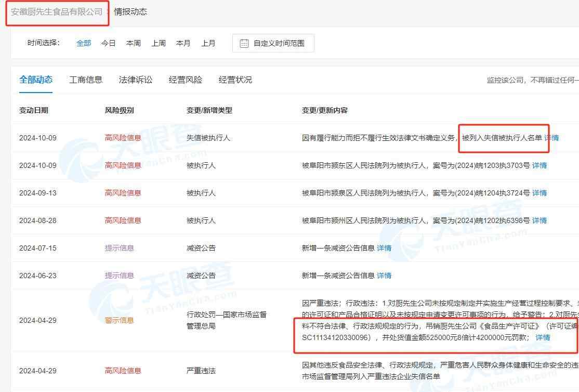Click 安徽厨先生食品有限公司 breadcrumb link
This screenshot has width=579, height=392.
(x=57, y=11)
